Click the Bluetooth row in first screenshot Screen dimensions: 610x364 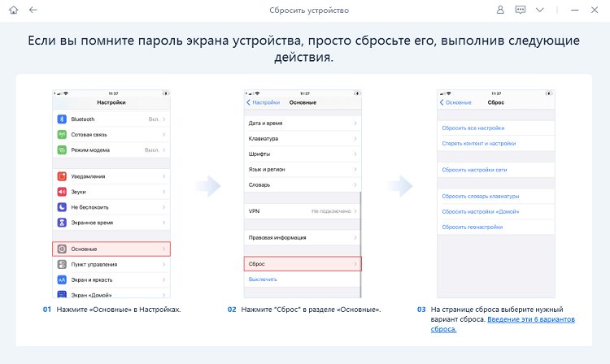111,119
